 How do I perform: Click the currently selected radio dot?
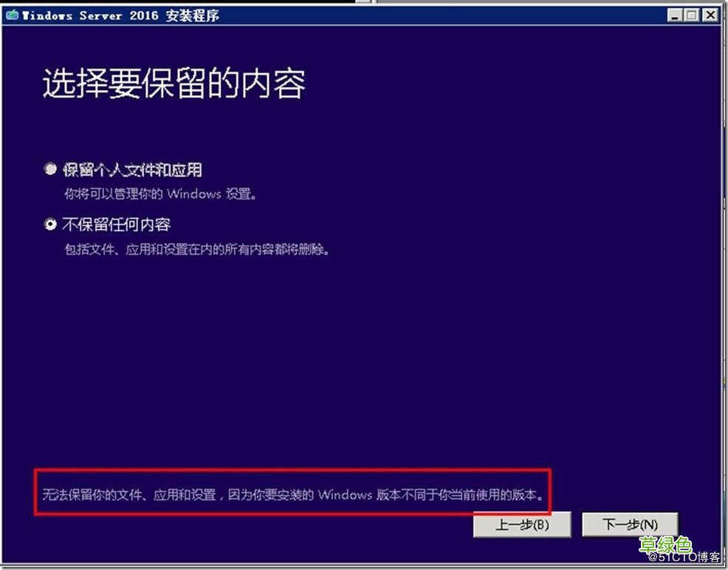(50, 224)
